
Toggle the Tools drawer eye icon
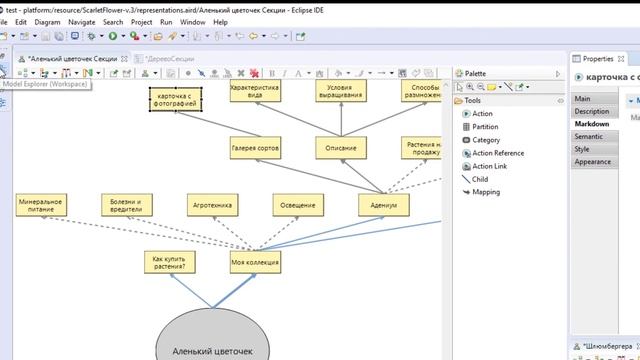tap(560, 100)
